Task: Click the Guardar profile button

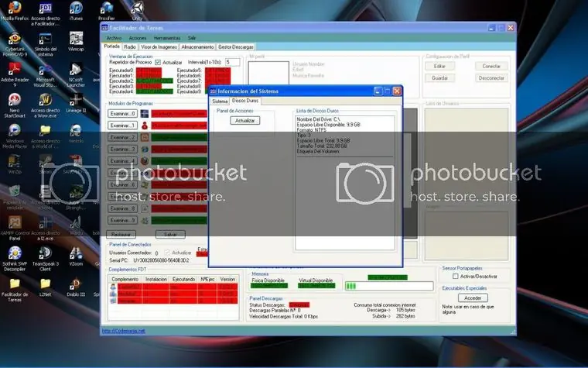Action: [x=440, y=78]
